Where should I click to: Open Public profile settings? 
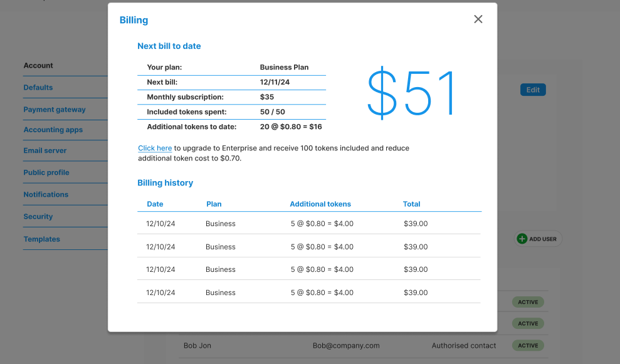[46, 172]
